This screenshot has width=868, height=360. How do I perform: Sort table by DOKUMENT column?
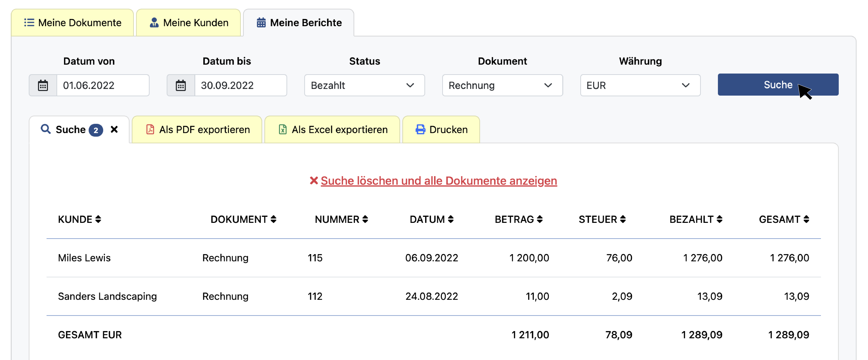pyautogui.click(x=243, y=219)
